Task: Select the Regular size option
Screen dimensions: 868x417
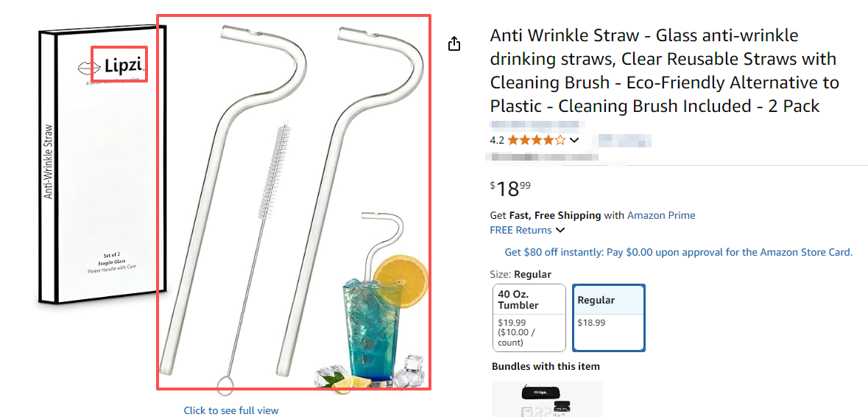Action: [608, 318]
